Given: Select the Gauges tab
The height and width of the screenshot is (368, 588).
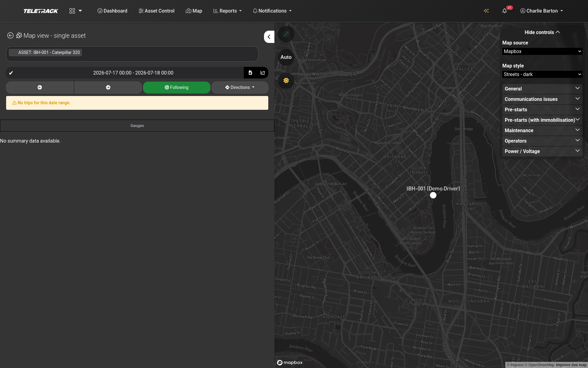Looking at the screenshot, I should point(137,126).
